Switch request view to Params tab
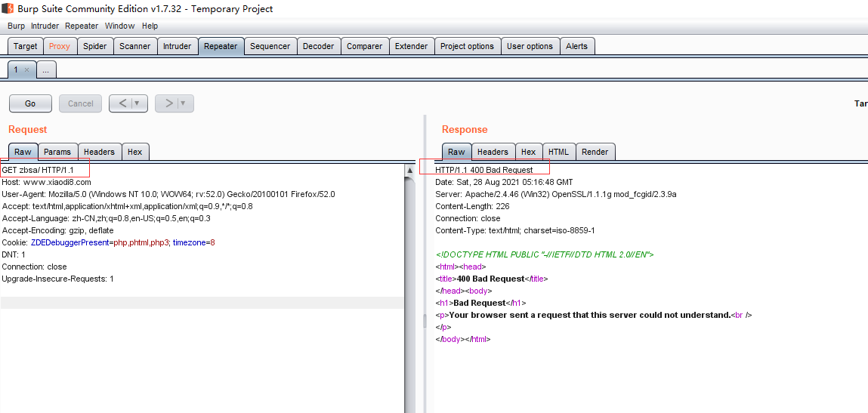This screenshot has height=413, width=868. (57, 152)
